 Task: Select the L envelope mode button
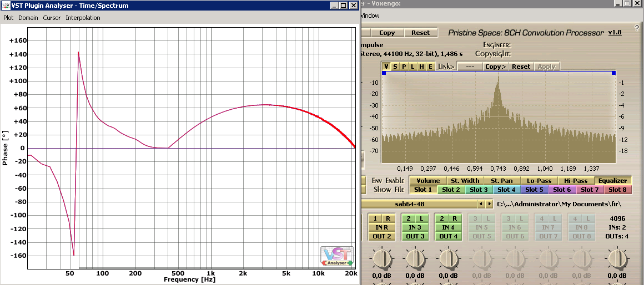412,67
